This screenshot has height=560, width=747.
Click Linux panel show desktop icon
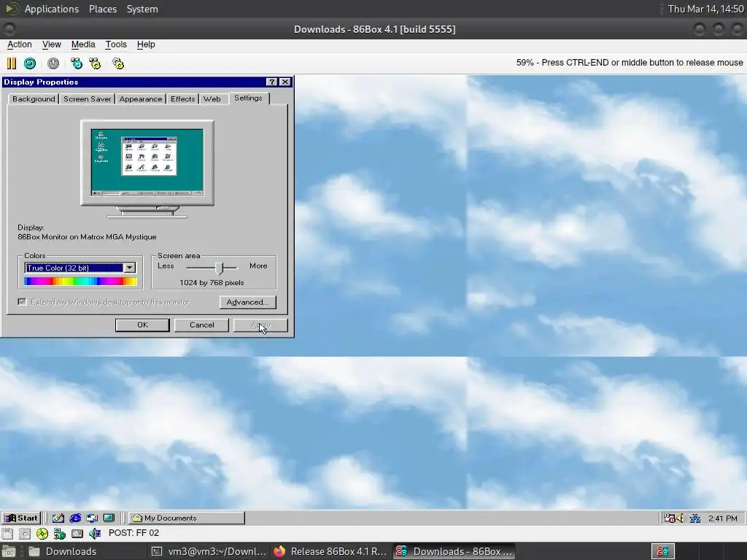click(9, 551)
